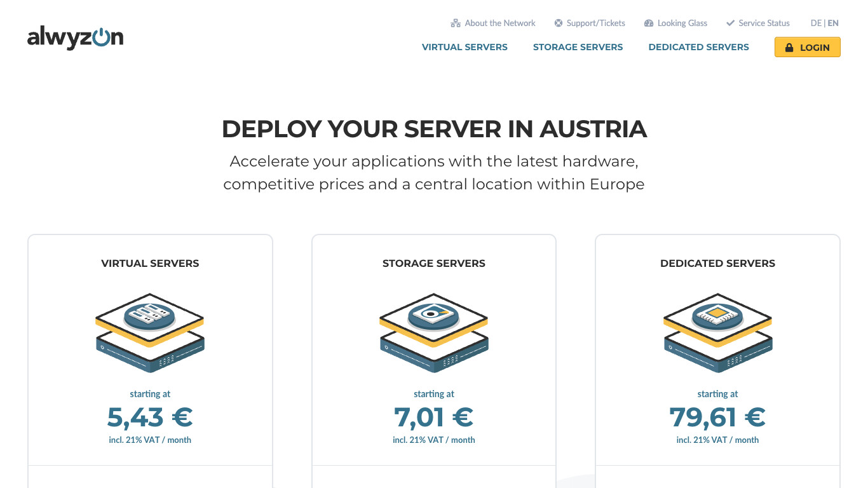The height and width of the screenshot is (488, 868).
Task: Switch language to DE
Action: point(816,23)
